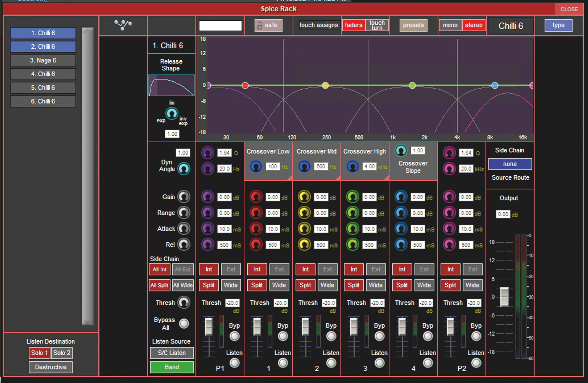Screen dimensions: 588x383
Task: Click the S/C Listen source button
Action: click(172, 353)
